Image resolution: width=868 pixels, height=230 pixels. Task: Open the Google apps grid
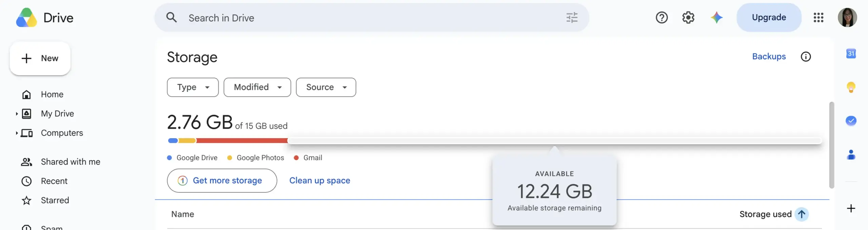[x=818, y=18]
